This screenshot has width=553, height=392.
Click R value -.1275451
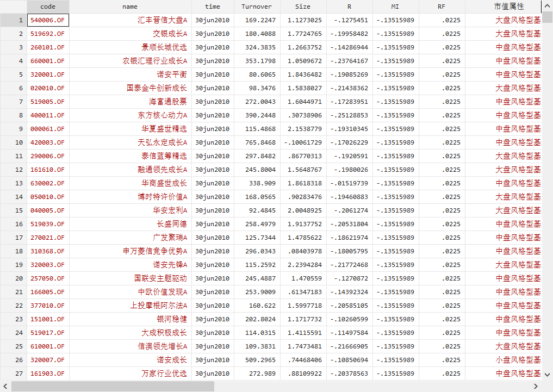pyautogui.click(x=350, y=20)
